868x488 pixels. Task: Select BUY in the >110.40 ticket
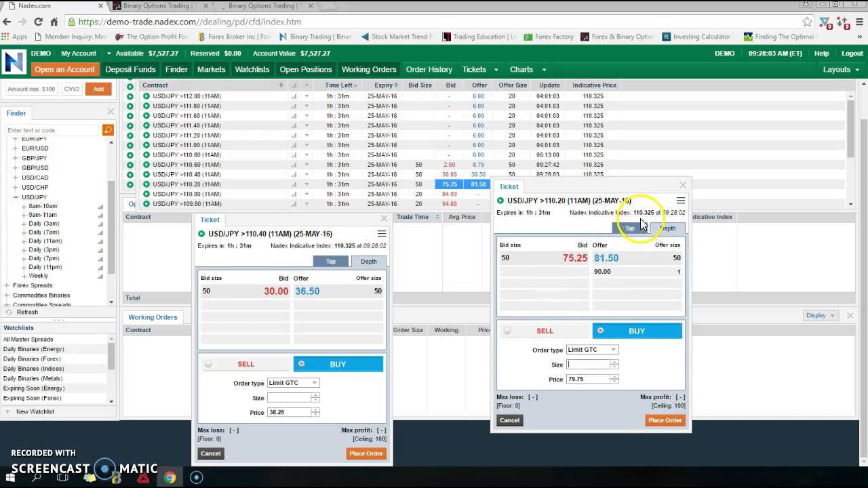(x=338, y=364)
